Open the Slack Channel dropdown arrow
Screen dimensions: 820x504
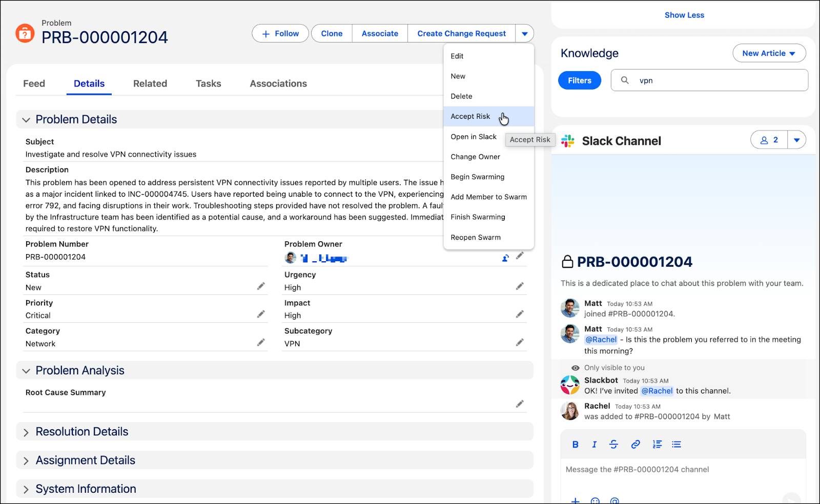(x=797, y=140)
